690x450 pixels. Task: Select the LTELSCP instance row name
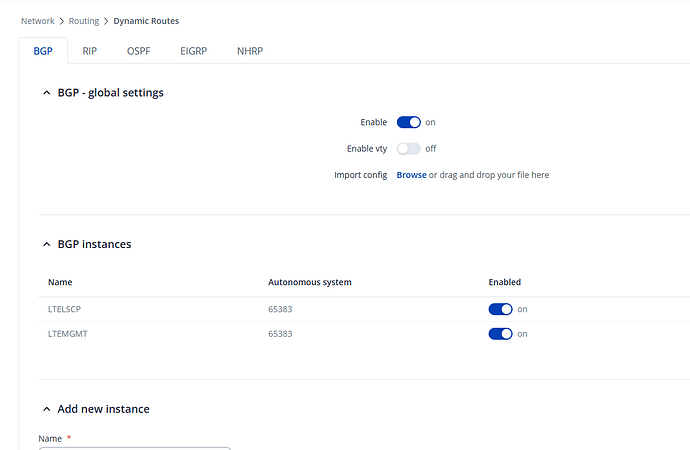click(64, 309)
